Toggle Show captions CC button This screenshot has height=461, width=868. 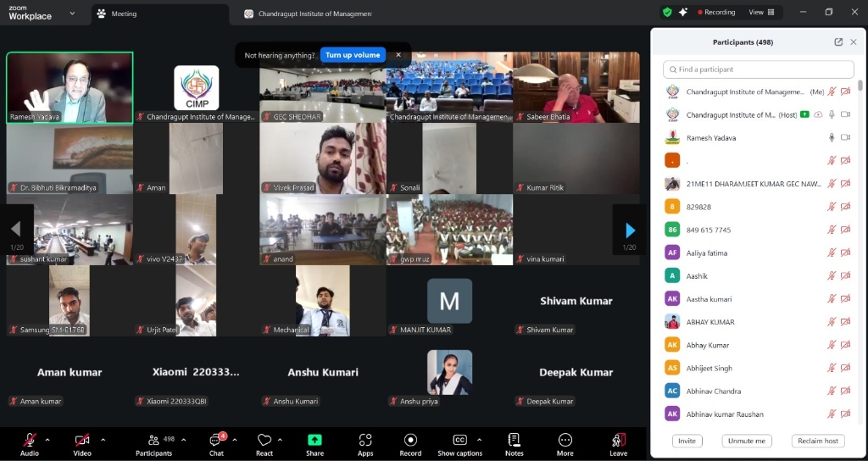(459, 440)
